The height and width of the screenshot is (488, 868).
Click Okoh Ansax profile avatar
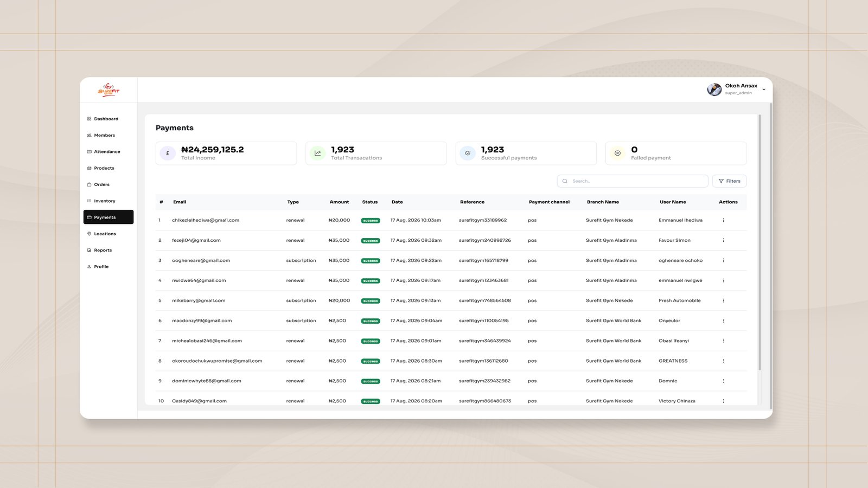click(x=714, y=89)
